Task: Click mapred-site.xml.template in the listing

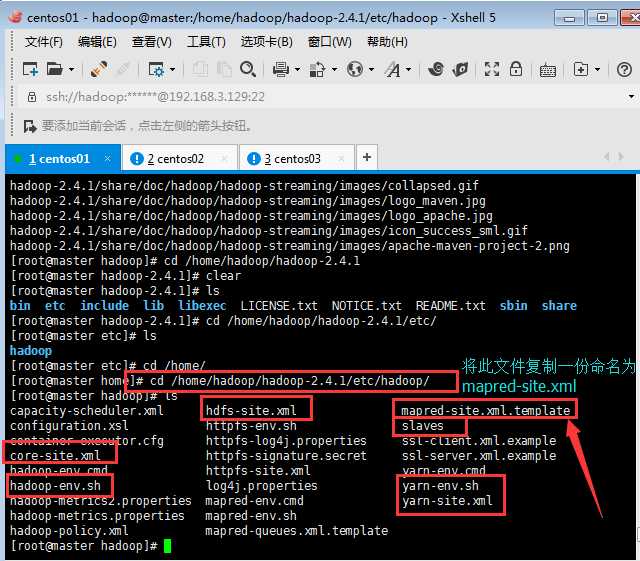Action: [x=486, y=410]
